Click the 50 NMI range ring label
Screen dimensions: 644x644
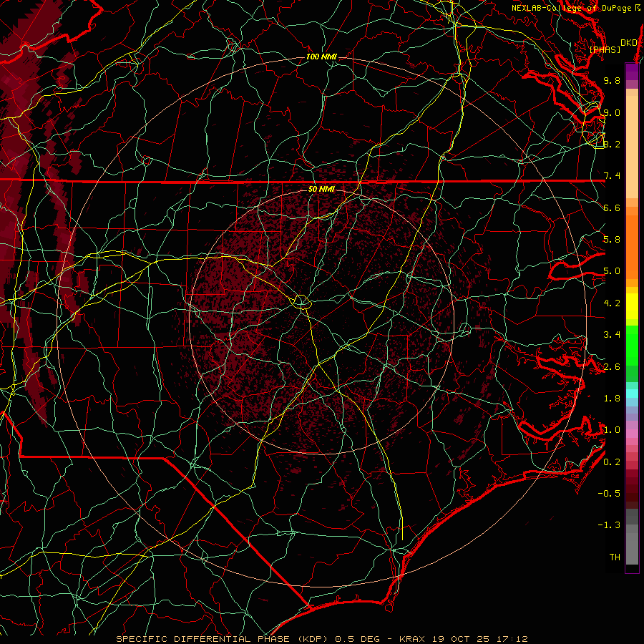321,189
